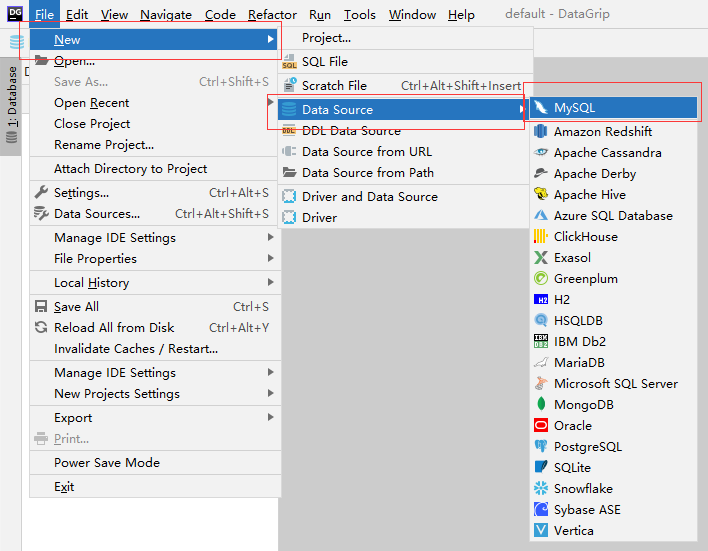Choose Invalidate Caches / Restart...
This screenshot has height=551, width=708.
pyautogui.click(x=154, y=348)
